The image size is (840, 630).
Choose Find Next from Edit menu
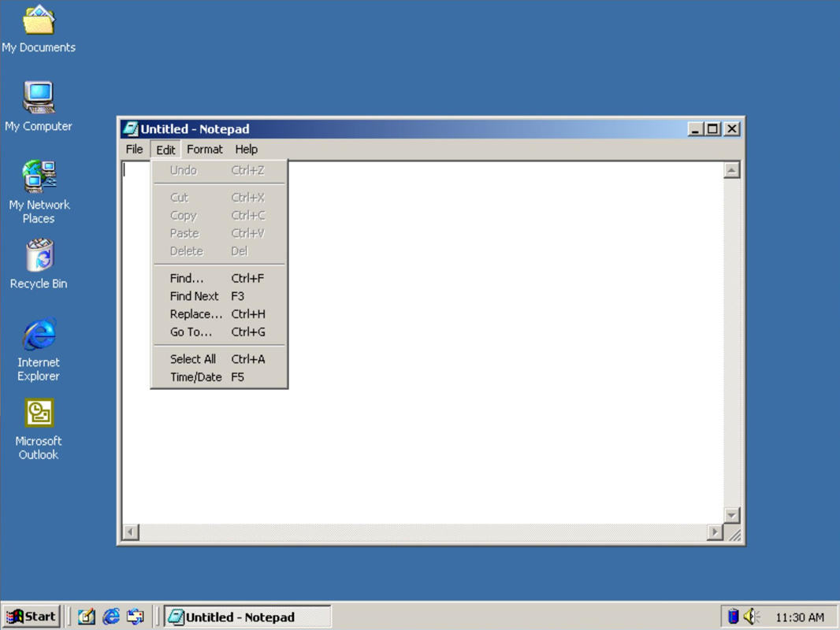(219, 296)
